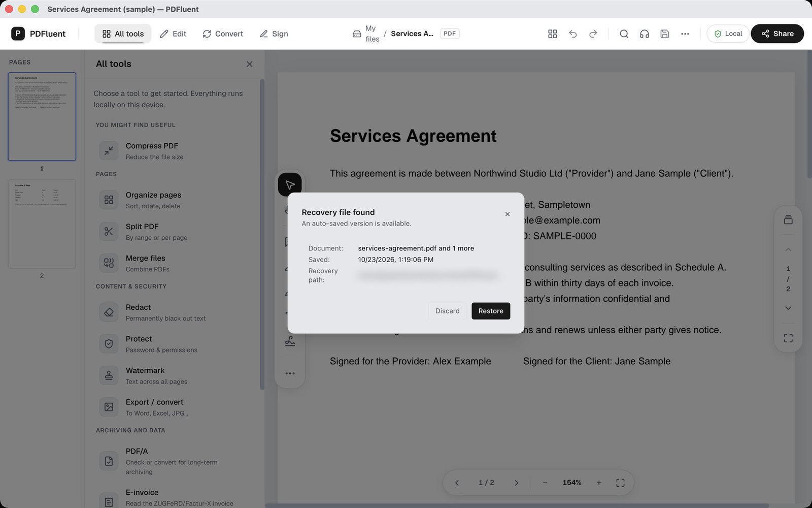Open the Export / convert tool
Screen dimensions: 812x508
click(176, 407)
